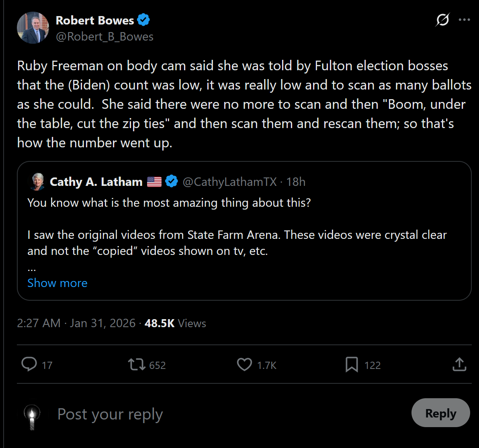This screenshot has width=479, height=448.
Task: View the 48.5K Views analytics
Action: (x=175, y=323)
